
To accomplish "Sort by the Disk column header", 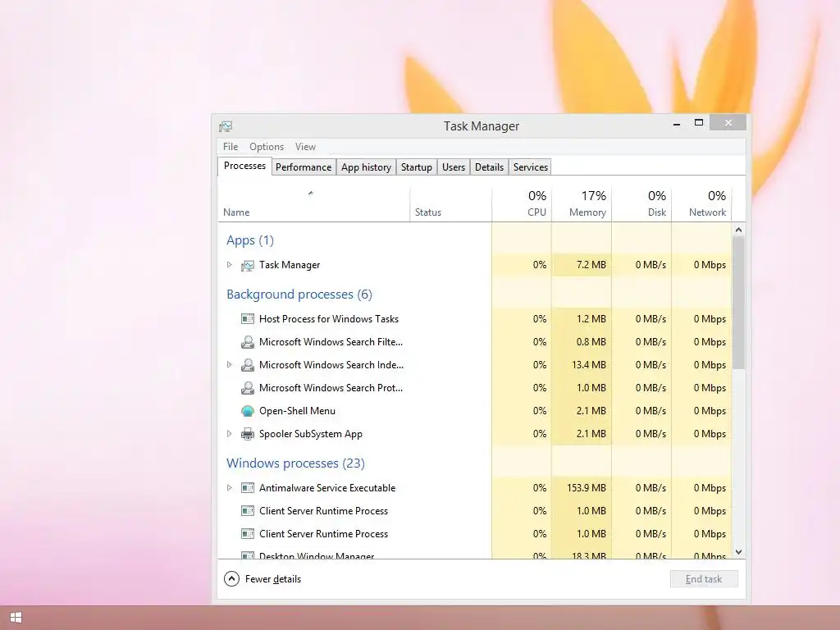I will point(641,204).
